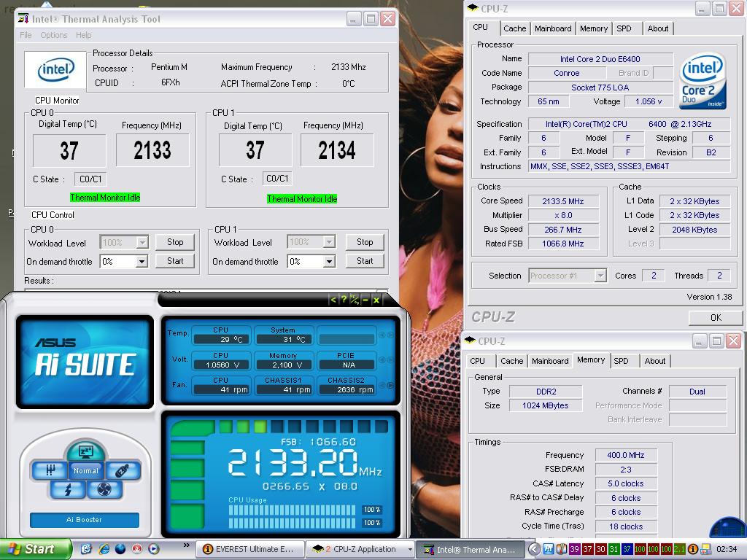
Task: Open the Help menu in Thermal Analysis Tool
Action: 83,35
